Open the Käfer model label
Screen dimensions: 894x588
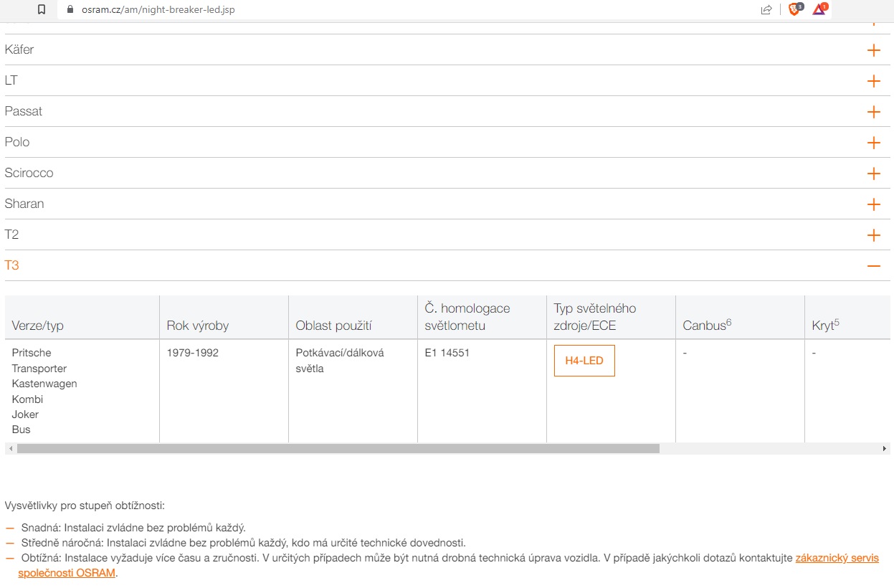[19, 49]
